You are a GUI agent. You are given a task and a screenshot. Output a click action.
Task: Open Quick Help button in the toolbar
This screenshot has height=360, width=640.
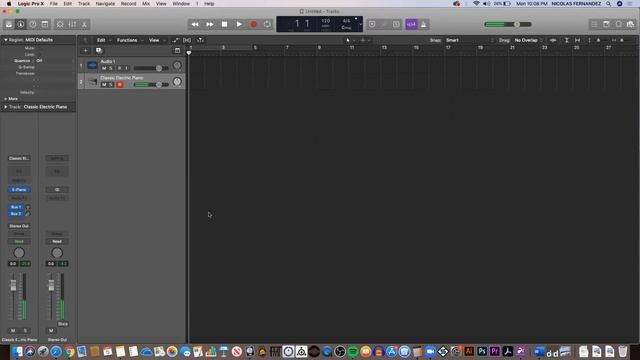click(x=33, y=24)
